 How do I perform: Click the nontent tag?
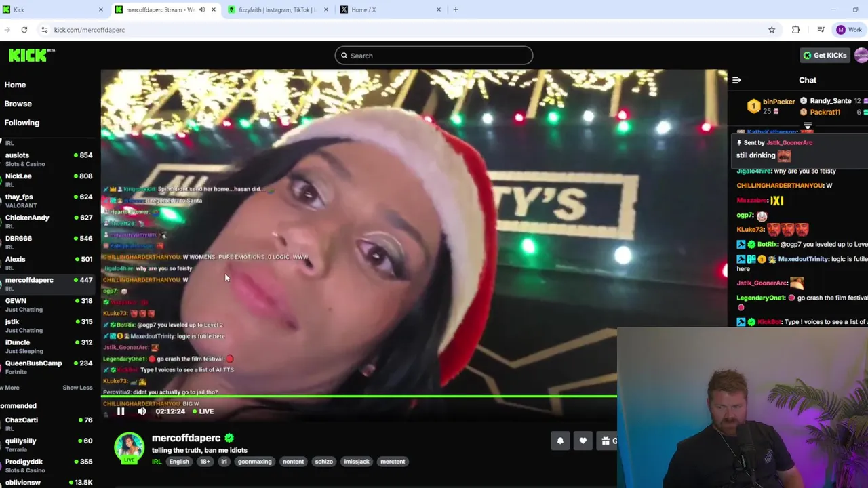pos(293,462)
